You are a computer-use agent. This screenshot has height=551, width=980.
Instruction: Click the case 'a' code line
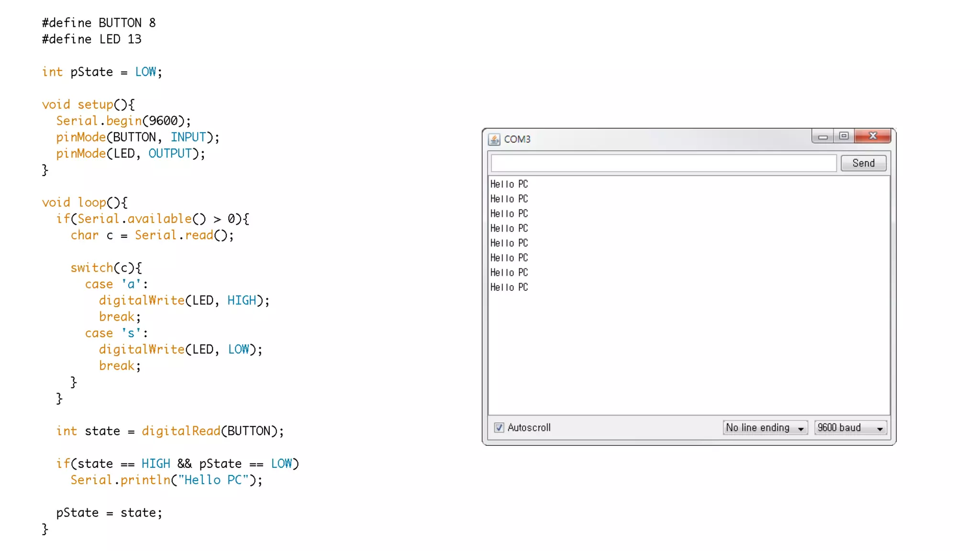click(x=116, y=284)
